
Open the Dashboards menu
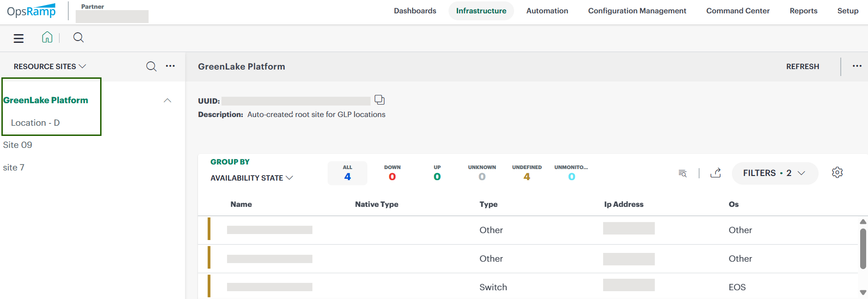[415, 11]
